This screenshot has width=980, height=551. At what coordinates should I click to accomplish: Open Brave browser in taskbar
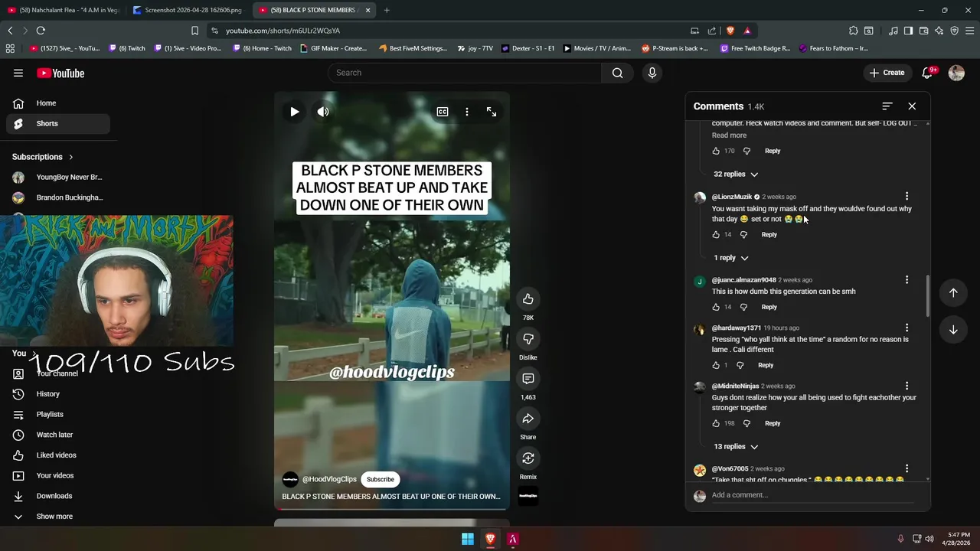click(490, 539)
